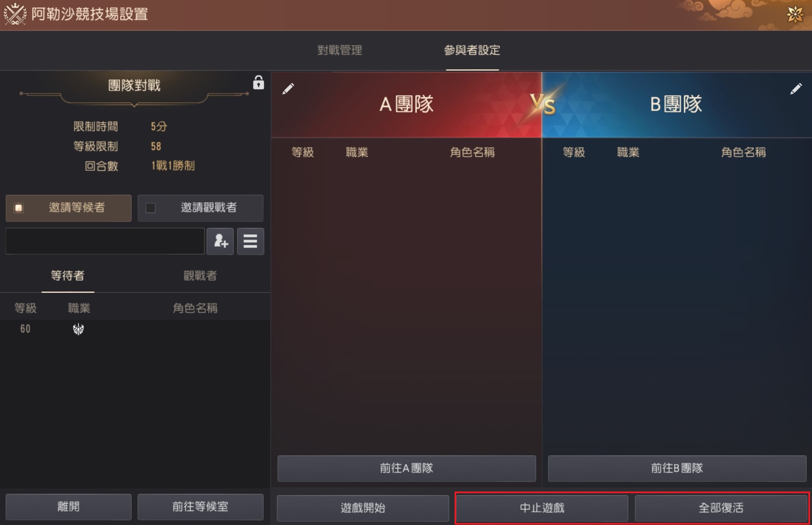812x525 pixels.
Task: Toggle the room lock icon
Action: [258, 83]
